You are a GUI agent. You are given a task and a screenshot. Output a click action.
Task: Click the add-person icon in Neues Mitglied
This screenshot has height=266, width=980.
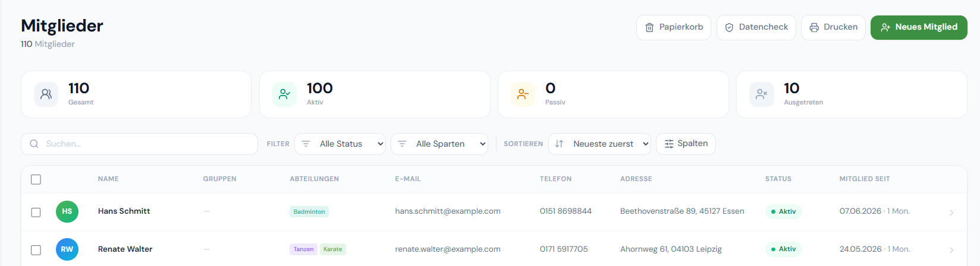[x=885, y=27]
